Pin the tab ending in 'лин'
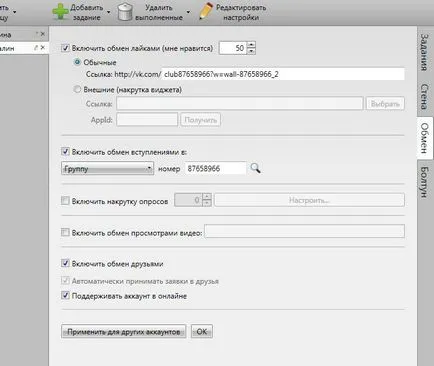Viewport: 434px width, 366px height. [36, 48]
